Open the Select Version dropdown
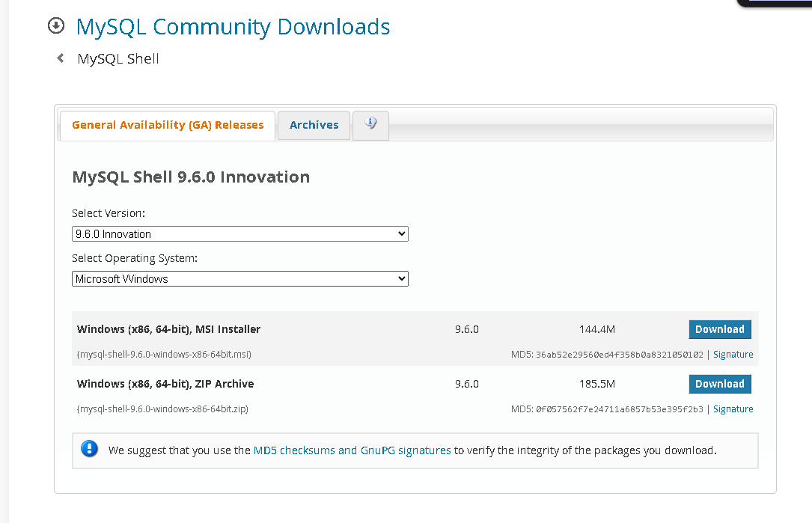 click(240, 234)
